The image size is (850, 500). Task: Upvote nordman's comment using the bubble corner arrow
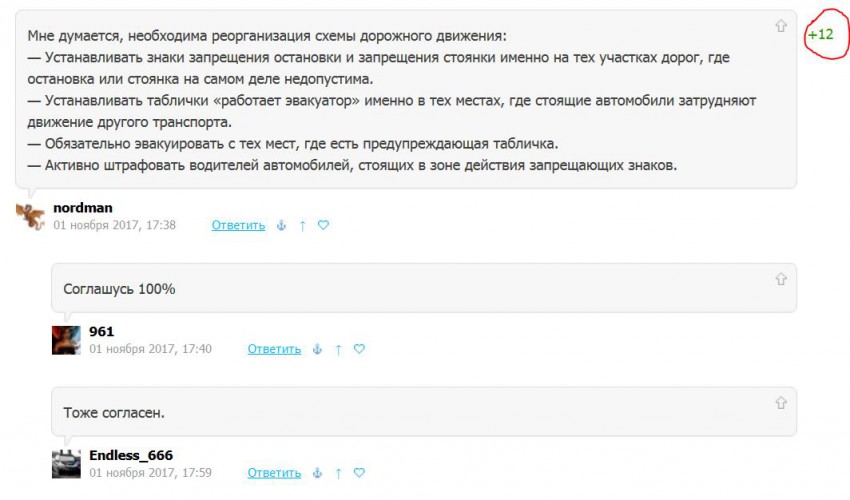click(781, 27)
